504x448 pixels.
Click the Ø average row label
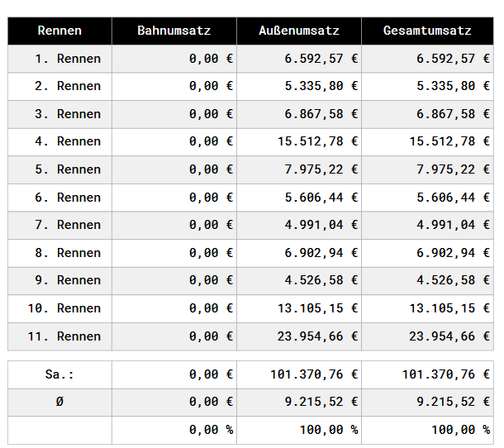pos(59,402)
